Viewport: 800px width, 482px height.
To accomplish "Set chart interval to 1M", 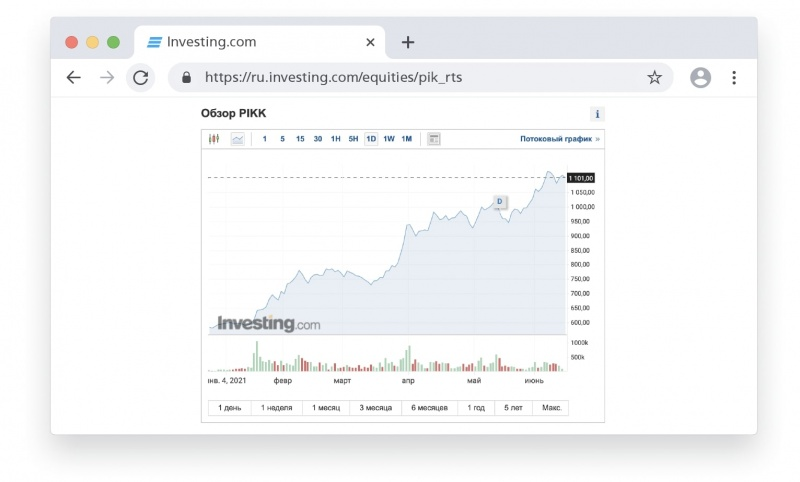I will tap(407, 139).
